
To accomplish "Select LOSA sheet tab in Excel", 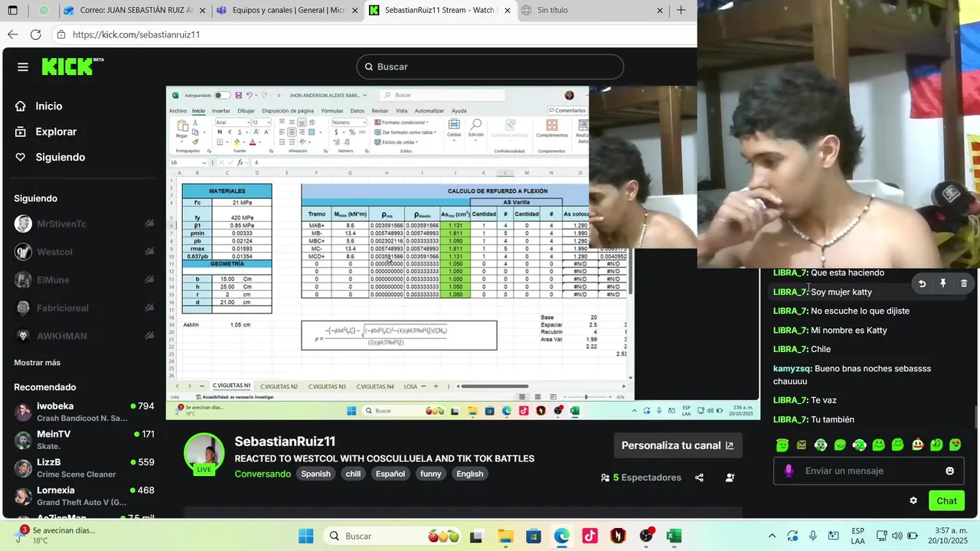I will pos(410,386).
